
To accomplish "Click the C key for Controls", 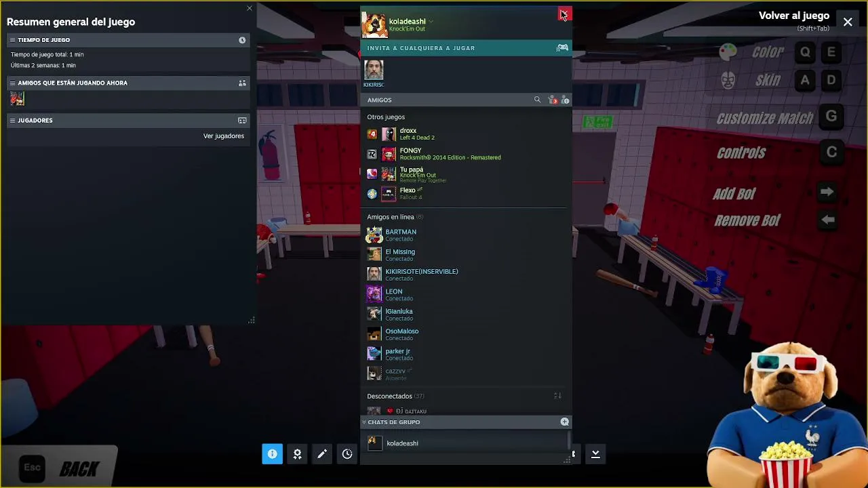I will [831, 152].
